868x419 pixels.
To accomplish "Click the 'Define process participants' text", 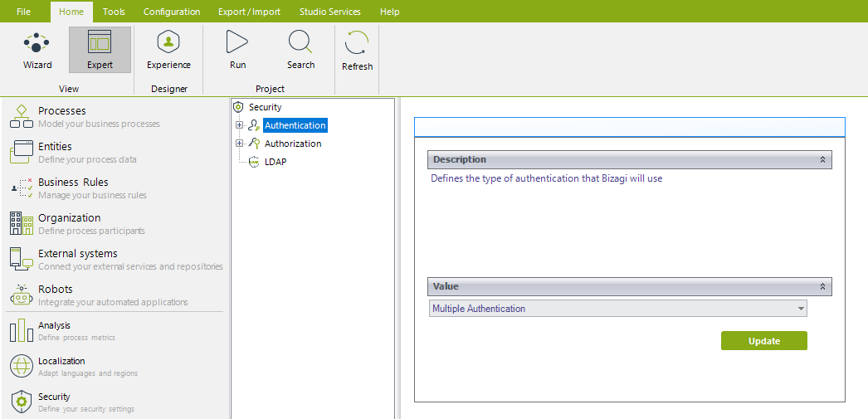I will click(91, 231).
